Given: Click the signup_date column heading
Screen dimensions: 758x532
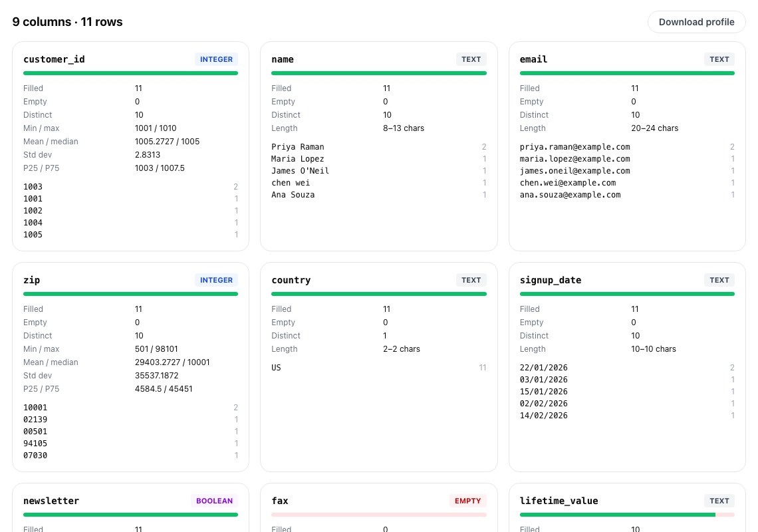Looking at the screenshot, I should point(550,280).
